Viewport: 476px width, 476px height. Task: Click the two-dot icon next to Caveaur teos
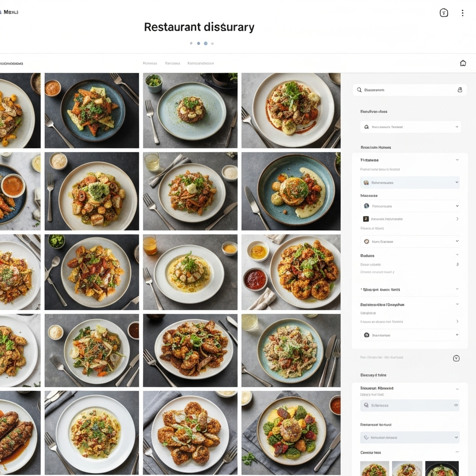(457, 452)
